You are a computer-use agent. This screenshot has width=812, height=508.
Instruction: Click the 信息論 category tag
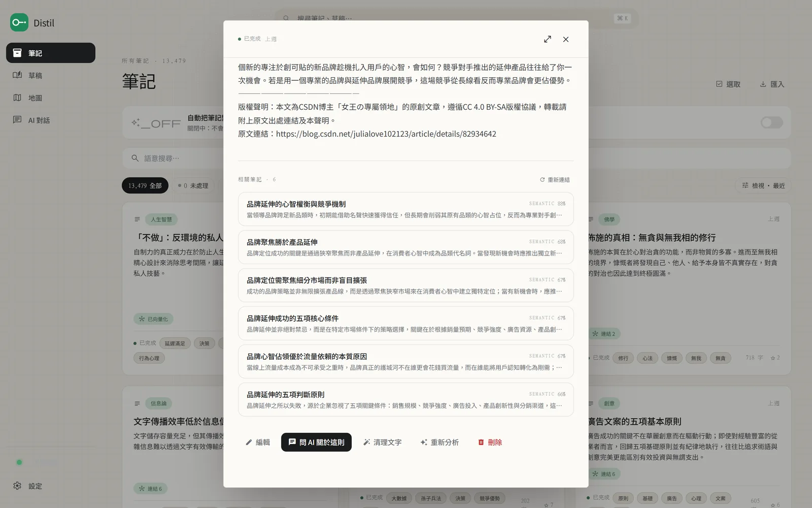point(158,403)
